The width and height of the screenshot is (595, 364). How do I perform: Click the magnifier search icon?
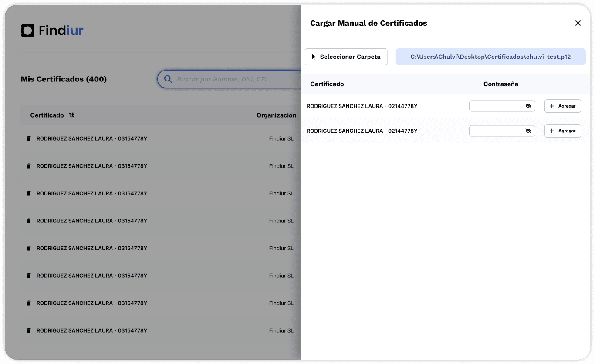(168, 79)
